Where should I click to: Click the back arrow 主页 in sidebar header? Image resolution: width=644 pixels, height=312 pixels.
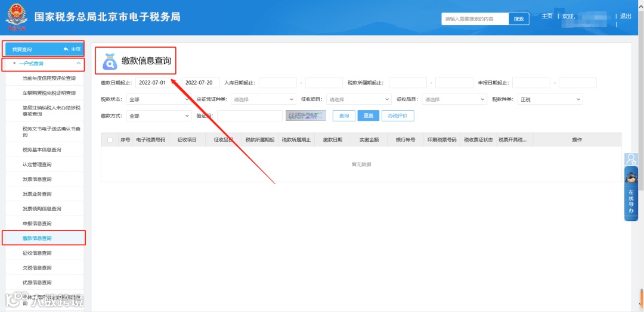pos(72,49)
